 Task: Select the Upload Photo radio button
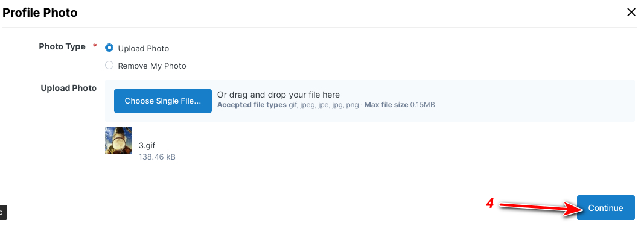(109, 48)
